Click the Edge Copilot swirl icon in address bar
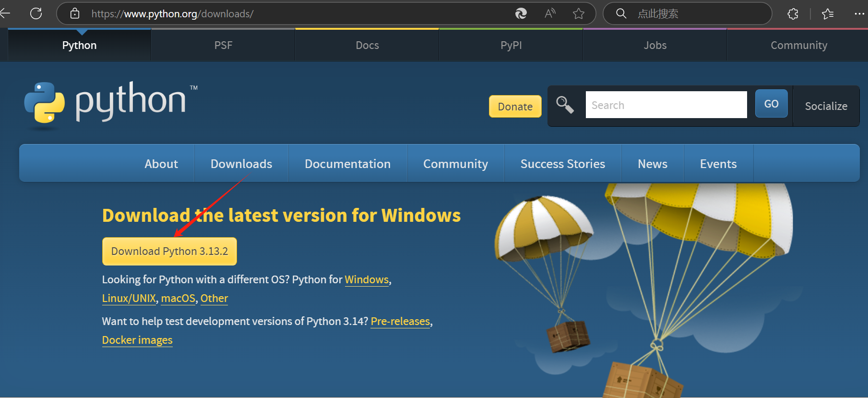Viewport: 868px width, 398px height. pyautogui.click(x=521, y=13)
